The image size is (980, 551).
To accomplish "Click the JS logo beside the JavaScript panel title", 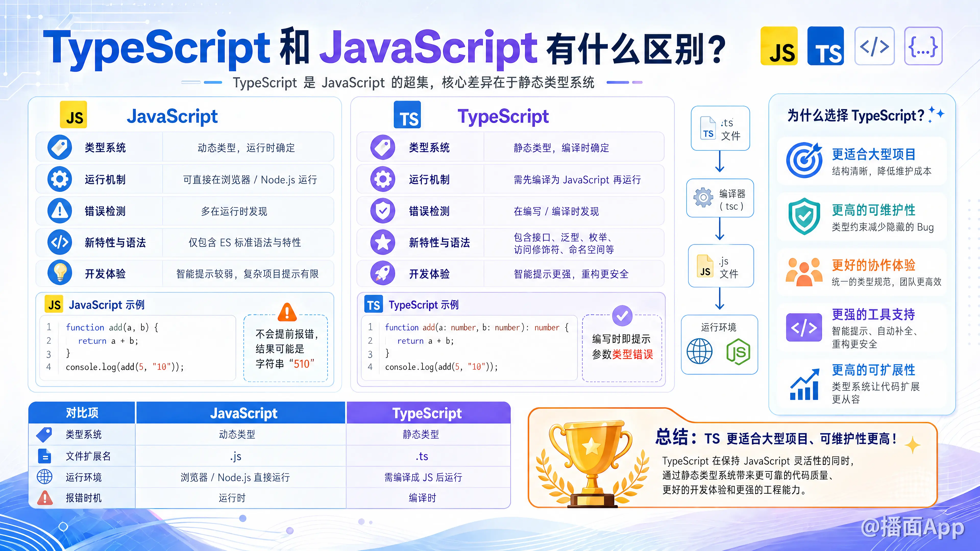I will [x=73, y=115].
